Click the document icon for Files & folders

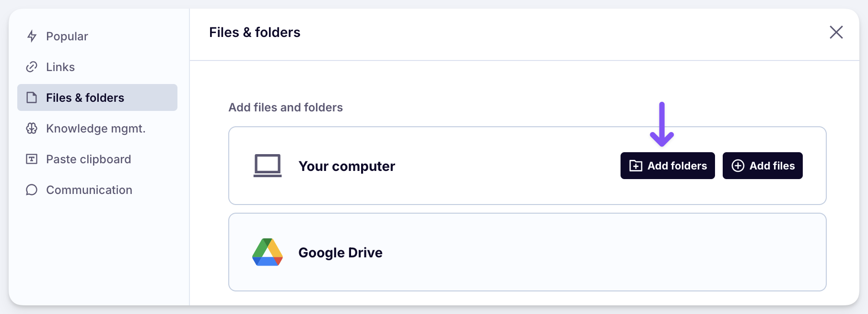point(32,97)
